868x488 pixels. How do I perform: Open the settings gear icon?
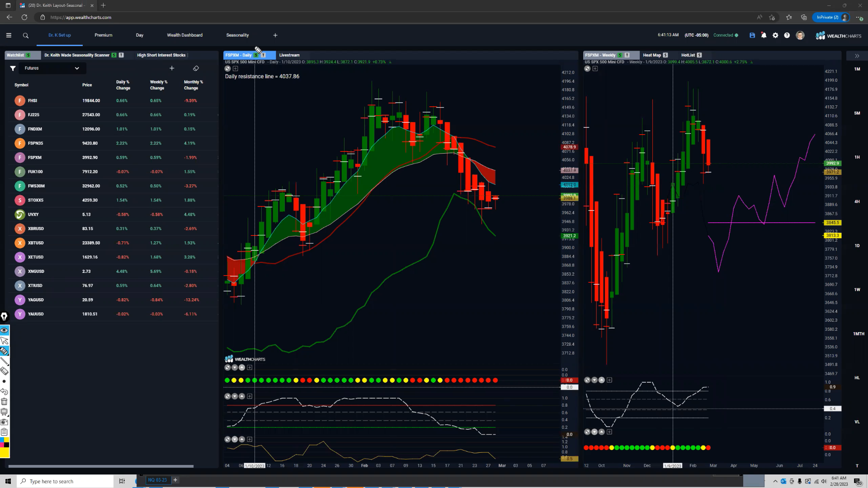[x=775, y=35]
